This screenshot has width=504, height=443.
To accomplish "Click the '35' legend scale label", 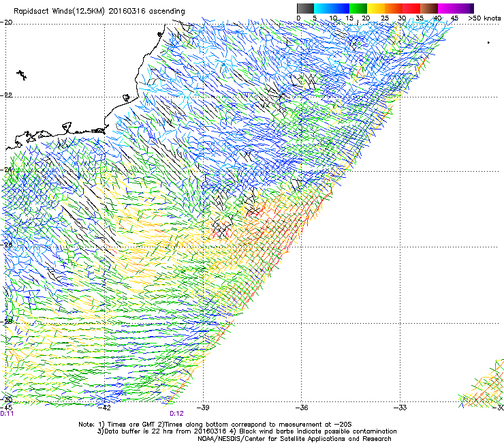I will point(420,18).
